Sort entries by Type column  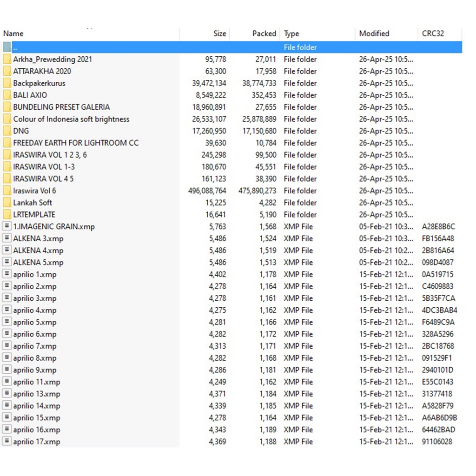pos(291,33)
